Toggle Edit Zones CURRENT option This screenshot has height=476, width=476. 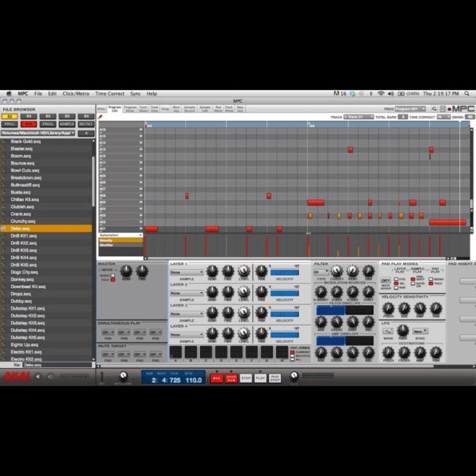[292, 352]
